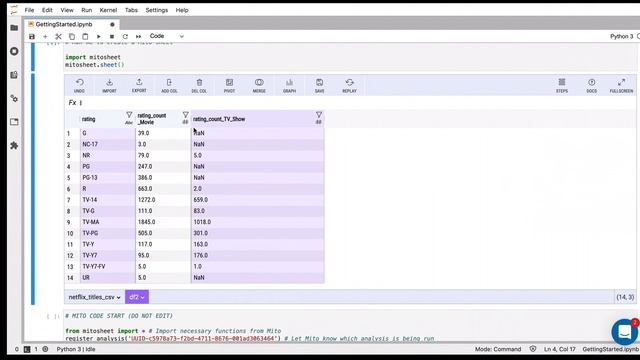Cut the selected cell with scissors icon

click(x=58, y=36)
